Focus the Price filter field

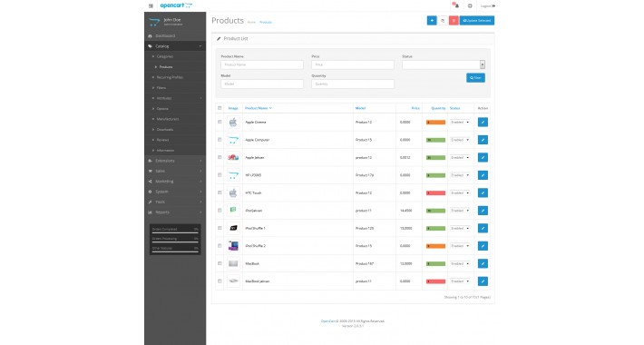(x=353, y=64)
